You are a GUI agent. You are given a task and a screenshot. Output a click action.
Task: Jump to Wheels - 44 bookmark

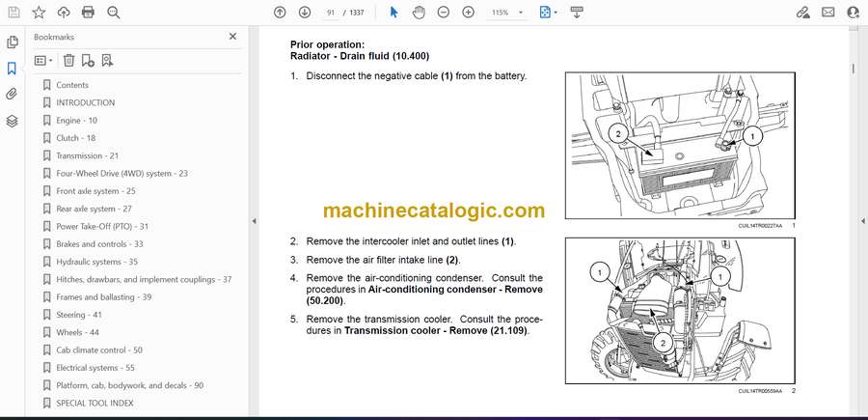click(x=77, y=332)
